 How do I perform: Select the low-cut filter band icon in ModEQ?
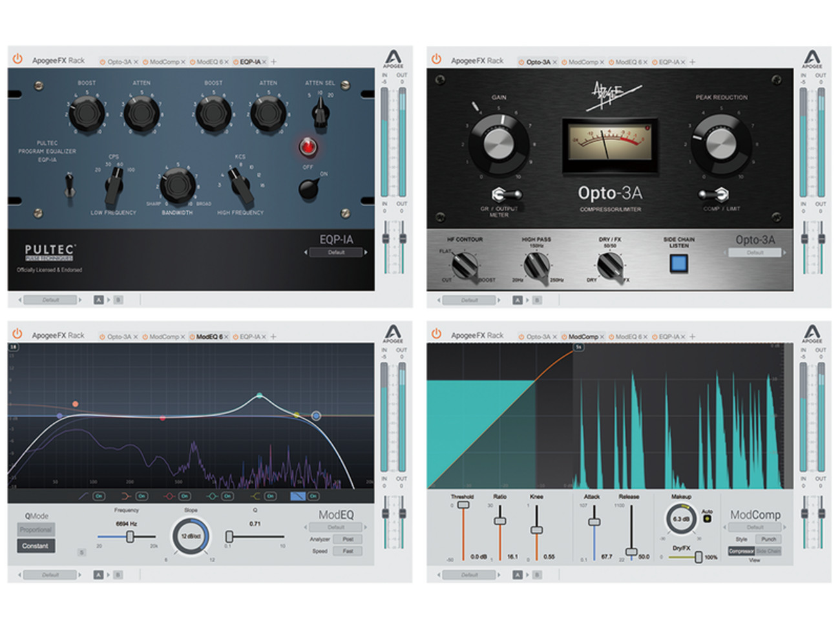click(84, 496)
